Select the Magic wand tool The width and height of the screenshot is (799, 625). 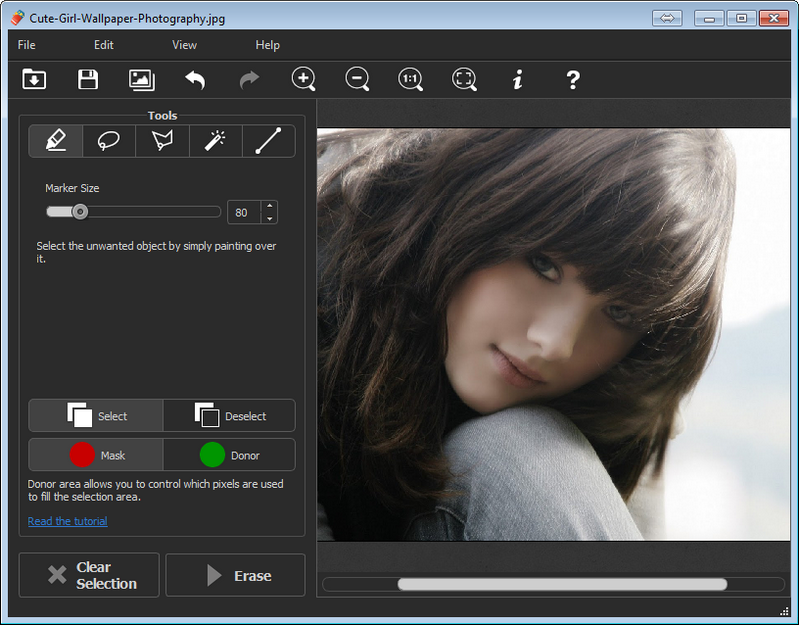(x=216, y=141)
